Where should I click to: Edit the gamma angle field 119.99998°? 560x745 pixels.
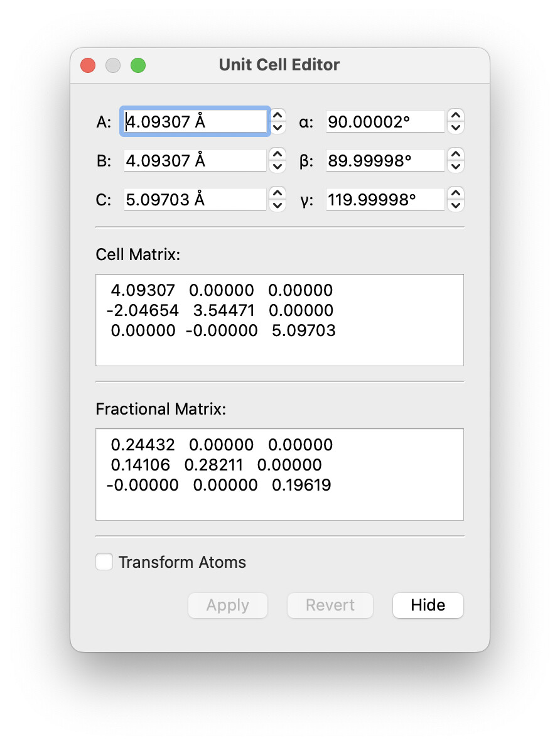click(385, 200)
